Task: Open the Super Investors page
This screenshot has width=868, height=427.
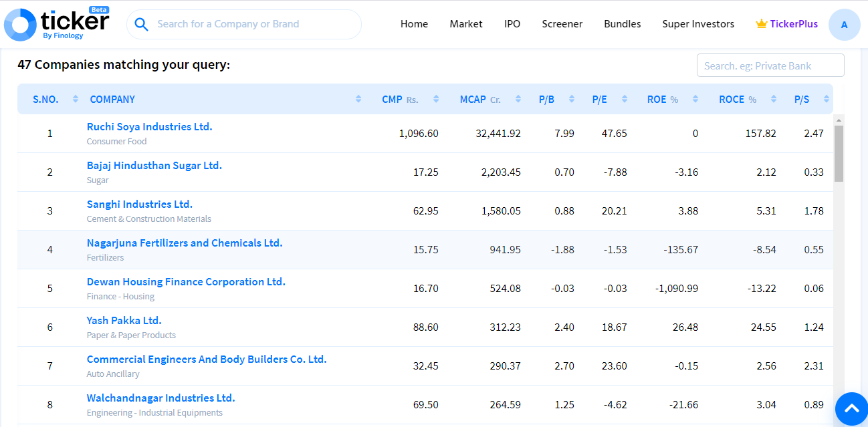Action: pyautogui.click(x=698, y=24)
